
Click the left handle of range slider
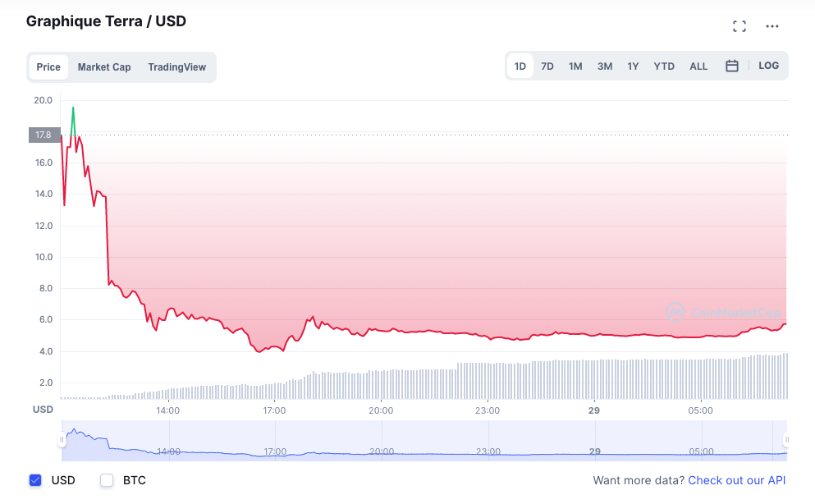pos(62,441)
